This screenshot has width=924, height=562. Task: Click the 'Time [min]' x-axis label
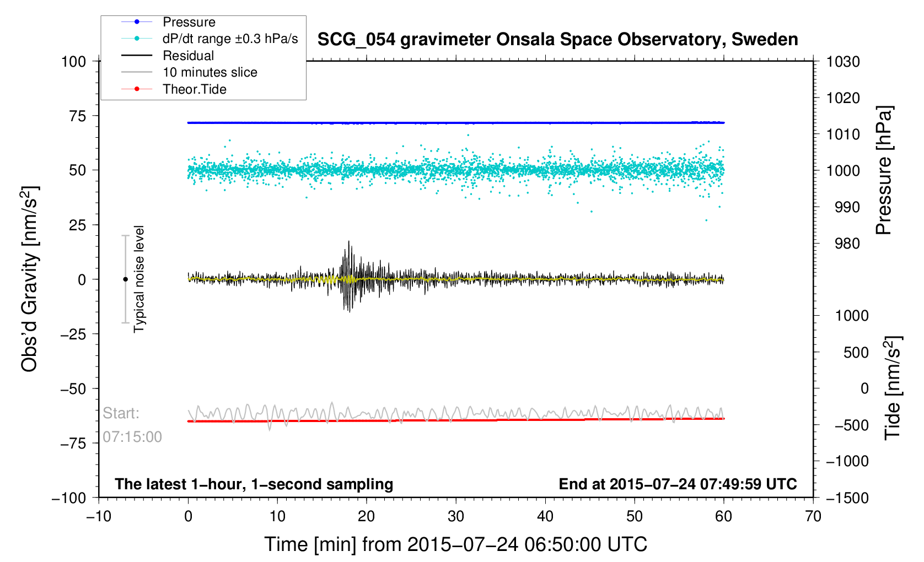point(455,544)
